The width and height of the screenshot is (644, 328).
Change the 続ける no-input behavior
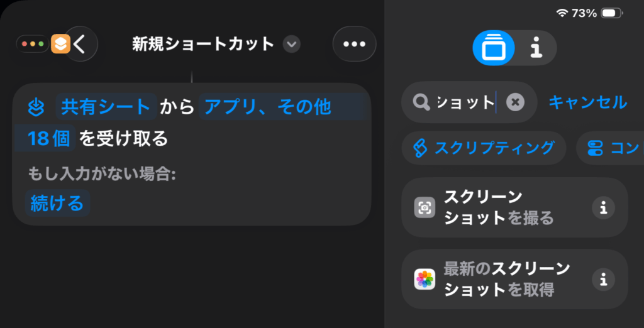pos(57,204)
